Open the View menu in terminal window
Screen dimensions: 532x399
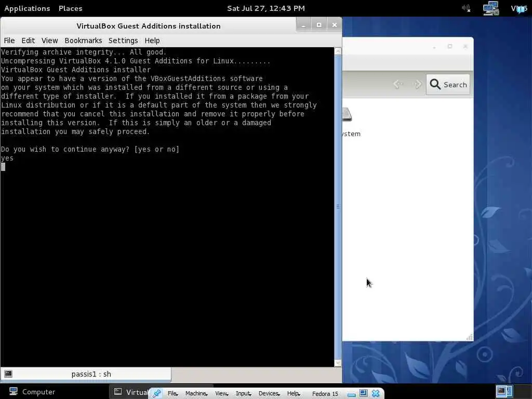coord(49,41)
